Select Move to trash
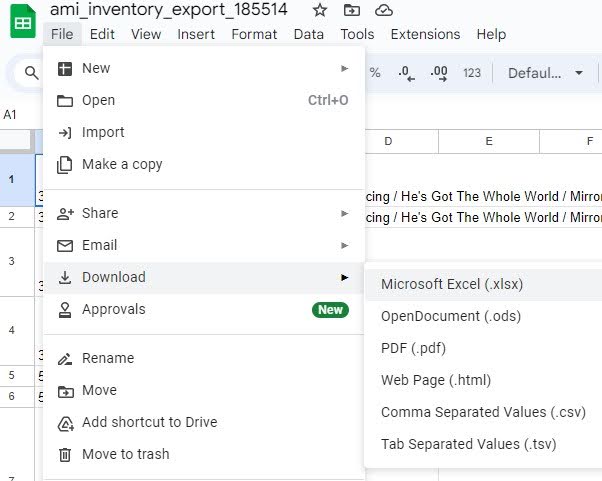 pyautogui.click(x=203, y=454)
